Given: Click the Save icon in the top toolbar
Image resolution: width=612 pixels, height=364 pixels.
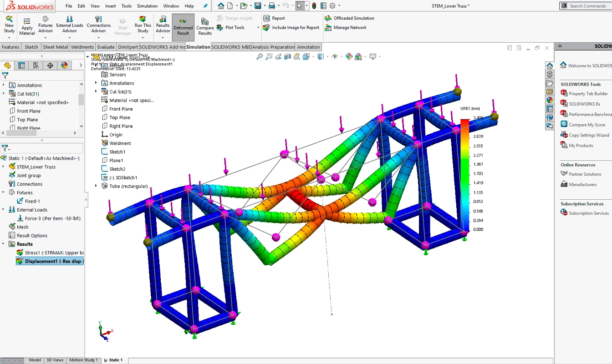Looking at the screenshot, I should coord(258,6).
